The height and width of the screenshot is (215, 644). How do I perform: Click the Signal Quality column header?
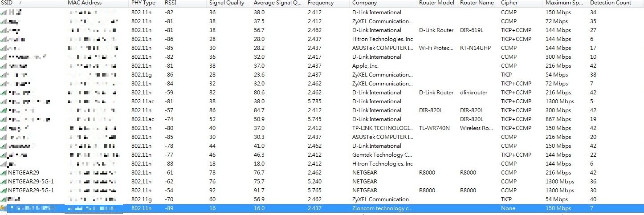click(x=227, y=3)
